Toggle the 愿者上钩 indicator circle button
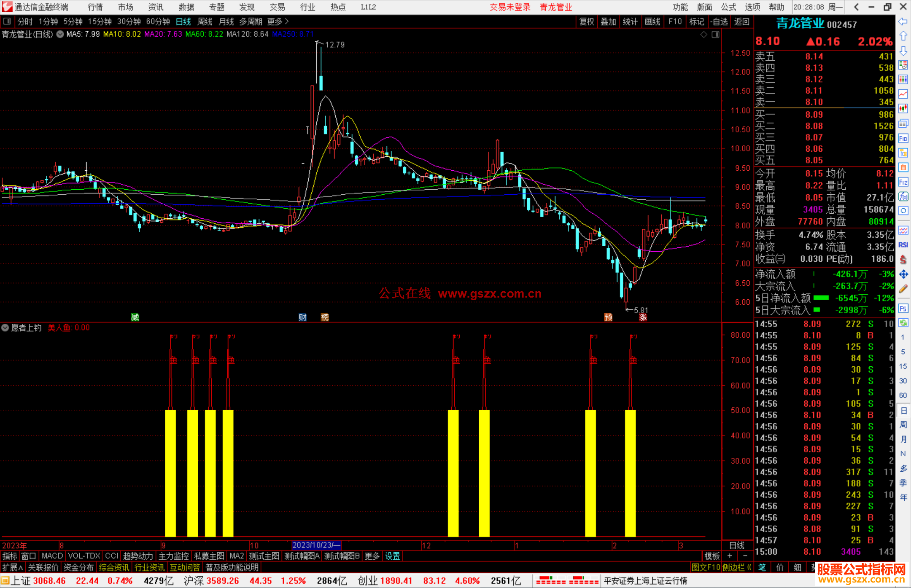Screen dimensions: 911x588 [5, 328]
